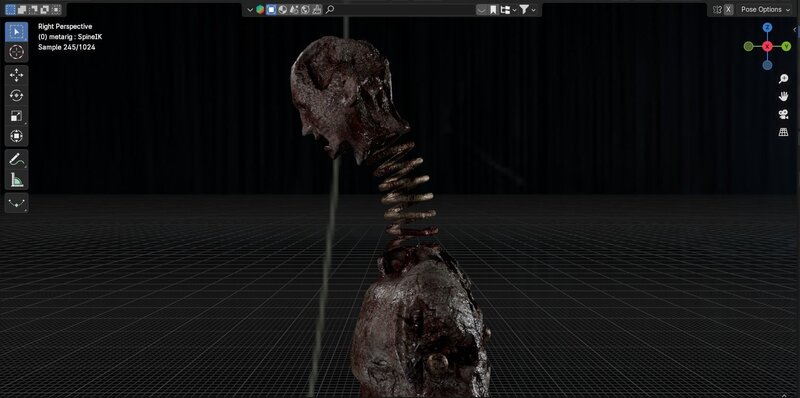
Task: Choose the Annotate pencil tool
Action: point(16,159)
